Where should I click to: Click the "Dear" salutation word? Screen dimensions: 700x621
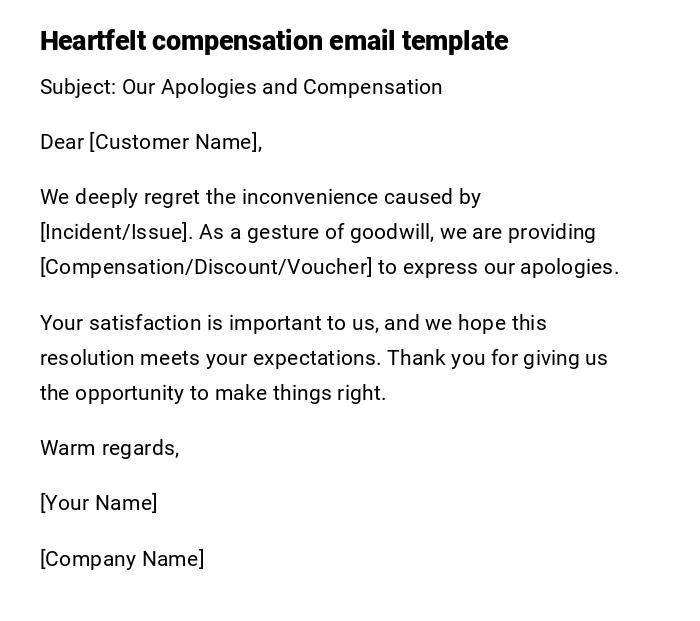[x=62, y=142]
